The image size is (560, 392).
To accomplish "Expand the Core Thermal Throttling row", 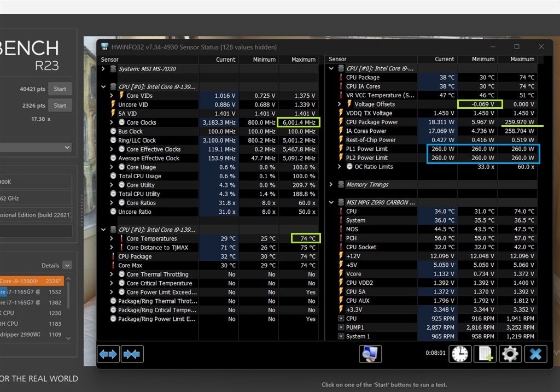I will (112, 274).
